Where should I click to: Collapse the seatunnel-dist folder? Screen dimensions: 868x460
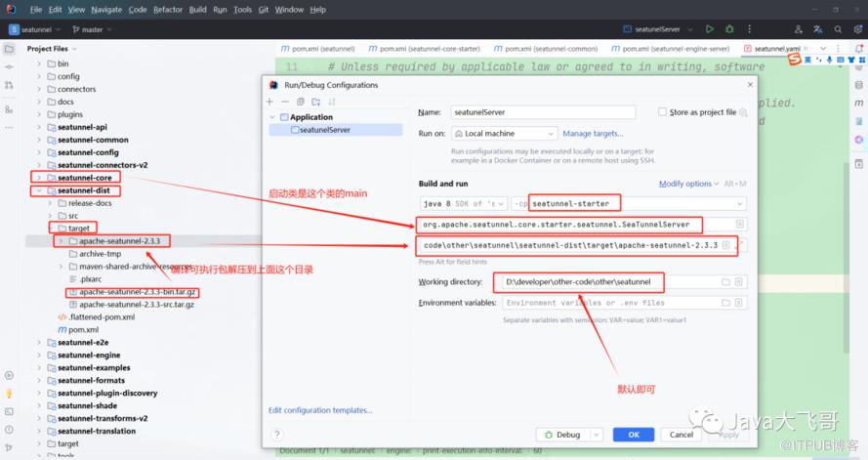click(x=39, y=190)
